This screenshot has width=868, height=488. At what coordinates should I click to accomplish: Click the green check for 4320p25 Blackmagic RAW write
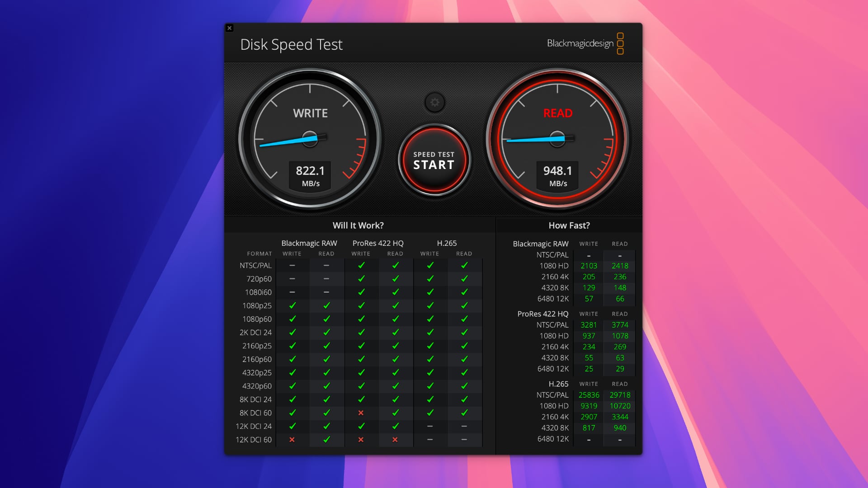click(x=292, y=373)
